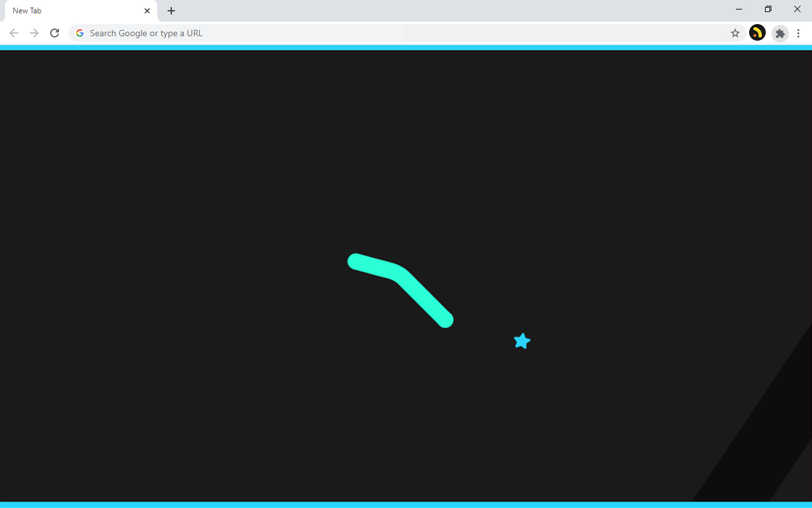Reload the current page
This screenshot has height=508, width=812.
54,32
